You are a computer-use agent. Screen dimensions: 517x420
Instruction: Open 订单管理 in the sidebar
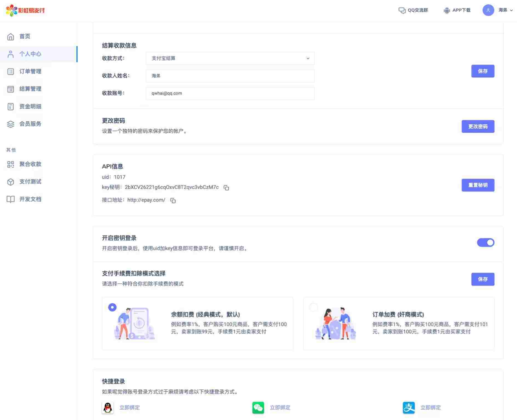pos(30,71)
